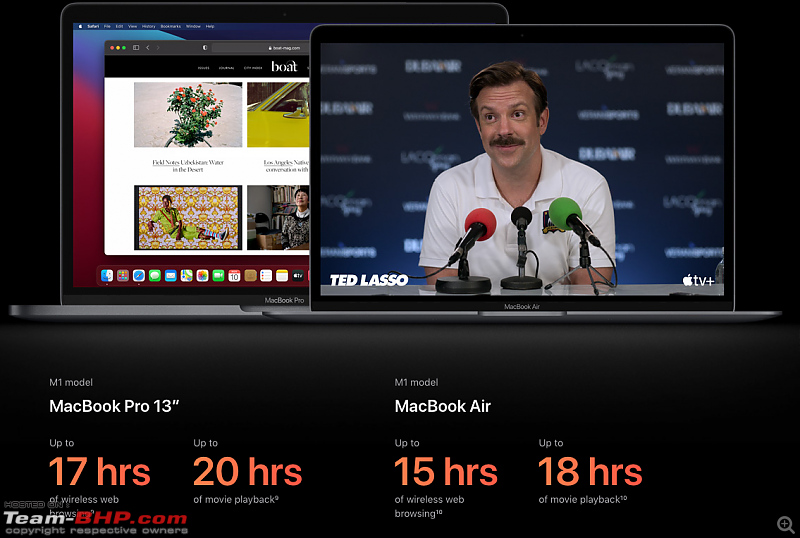Open the Help menu
Viewport: 800px width, 538px height.
point(210,26)
